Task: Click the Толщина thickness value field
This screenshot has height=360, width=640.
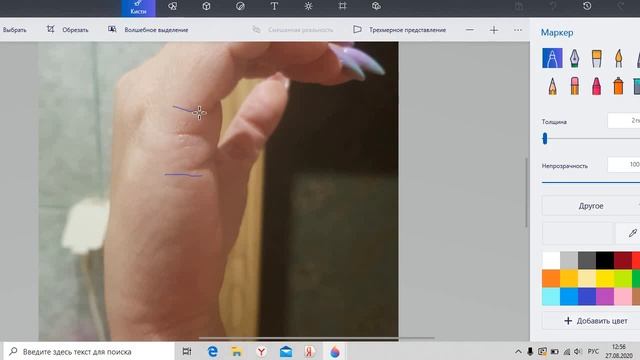Action: coord(624,121)
